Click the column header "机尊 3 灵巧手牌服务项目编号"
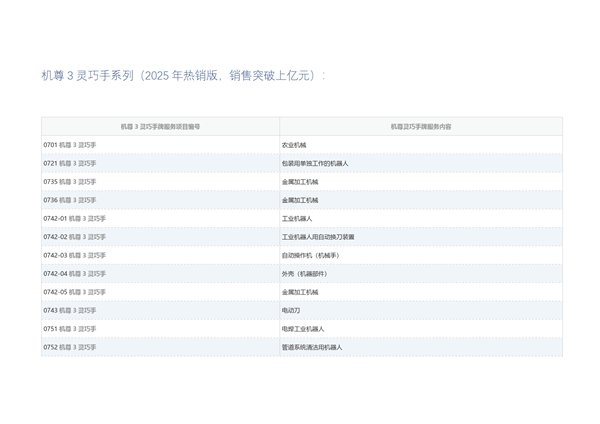Screen dimensions: 600x424 [160, 127]
